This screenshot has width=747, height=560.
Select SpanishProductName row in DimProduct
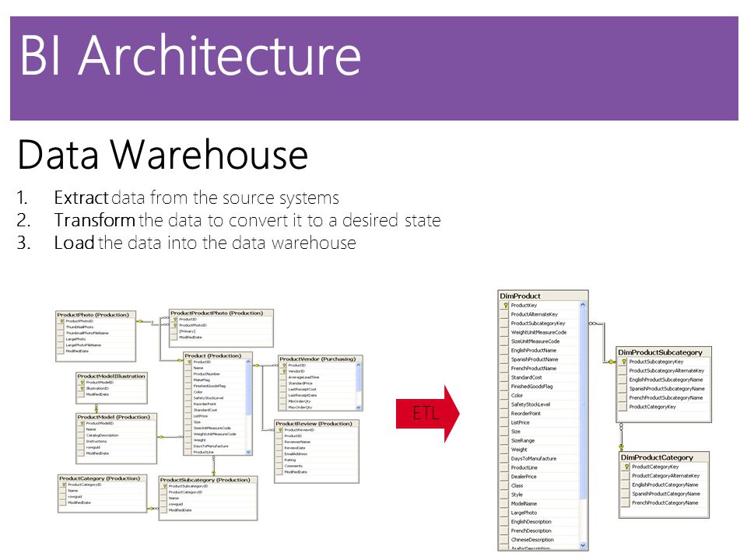click(539, 359)
